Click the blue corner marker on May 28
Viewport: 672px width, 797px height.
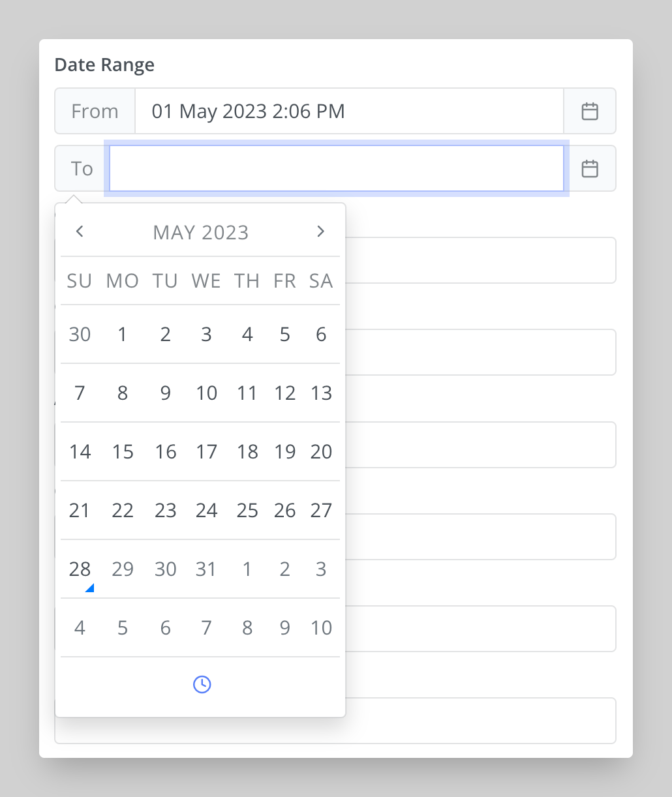[x=90, y=588]
